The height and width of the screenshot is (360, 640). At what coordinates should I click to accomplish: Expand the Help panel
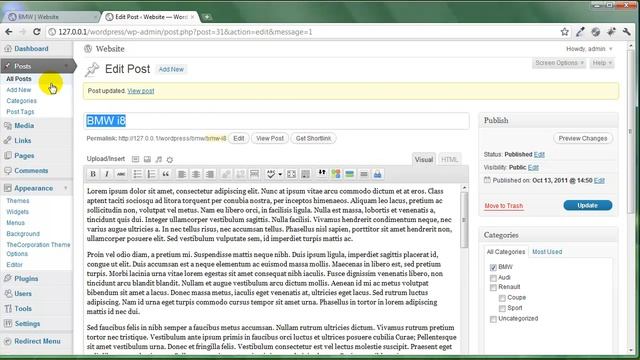602,63
